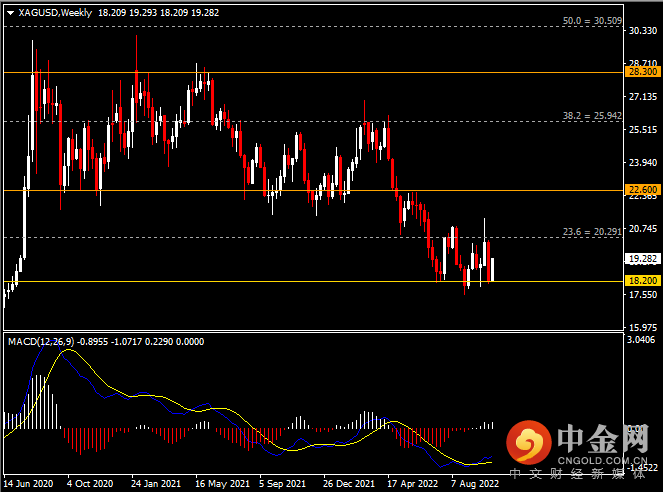Click the 30.330 price scale value
The width and height of the screenshot is (663, 492).
tap(643, 30)
